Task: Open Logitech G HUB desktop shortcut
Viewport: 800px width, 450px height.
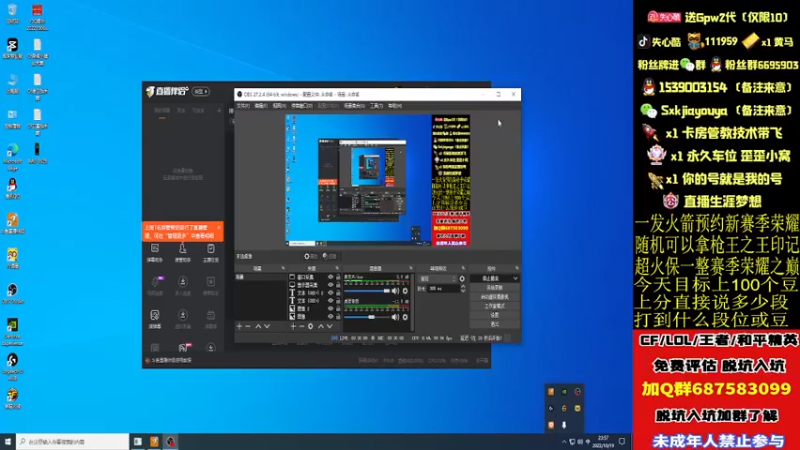Action: (12, 367)
